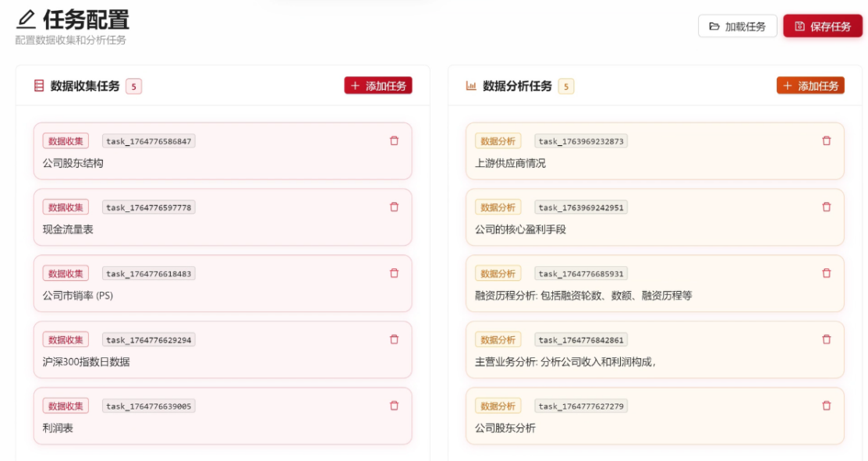The height and width of the screenshot is (461, 868).
Task: Click the 数据收集 tag on 利润表 card
Action: coord(66,406)
